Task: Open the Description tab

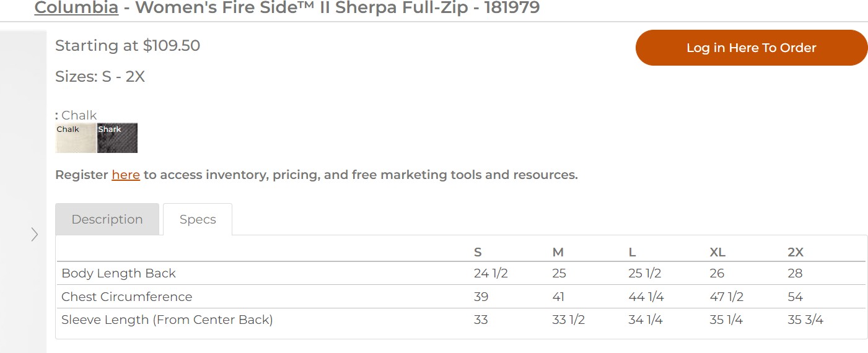Action: coord(107,219)
